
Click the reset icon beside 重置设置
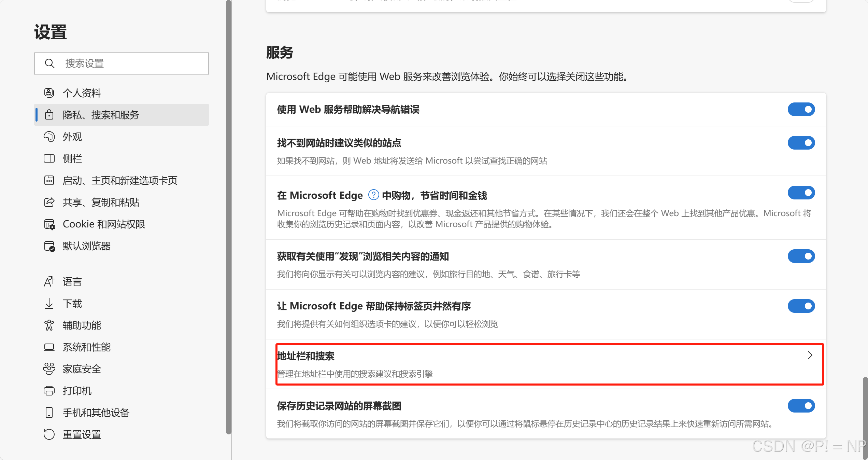tap(49, 434)
